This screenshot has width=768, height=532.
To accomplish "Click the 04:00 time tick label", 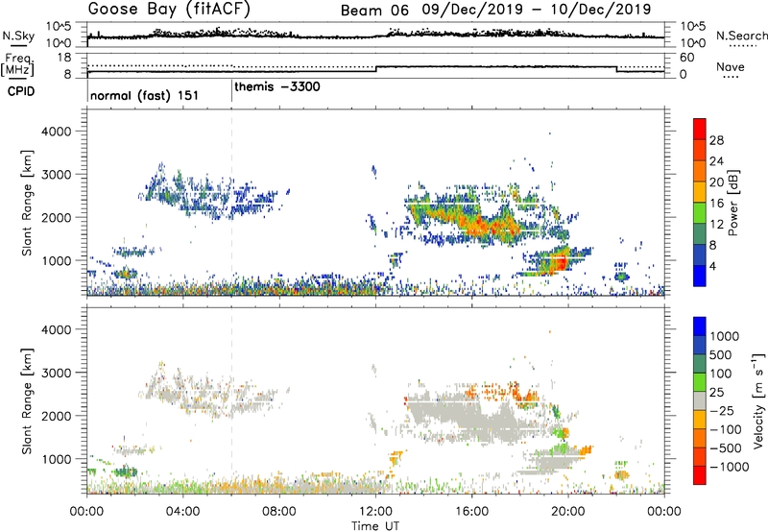I will click(x=183, y=512).
